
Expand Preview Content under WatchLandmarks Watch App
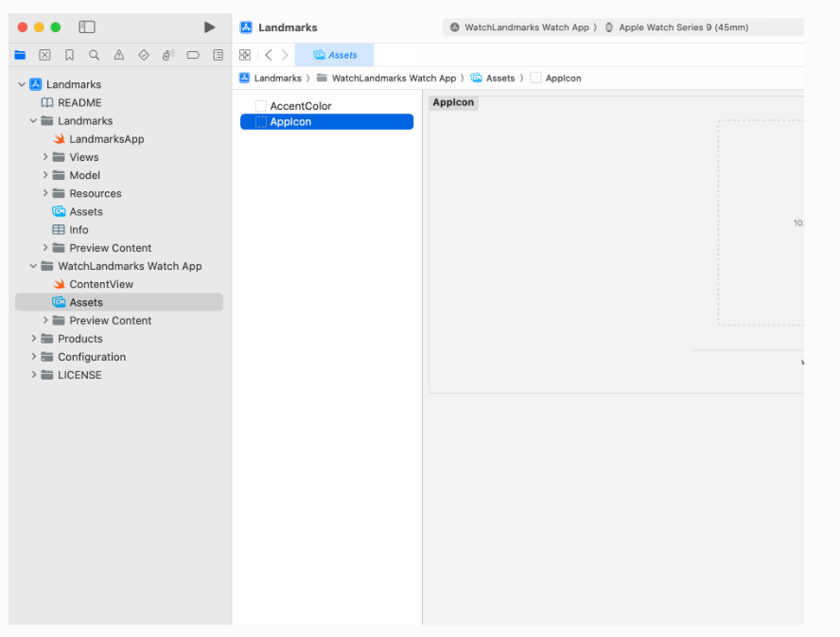[45, 320]
